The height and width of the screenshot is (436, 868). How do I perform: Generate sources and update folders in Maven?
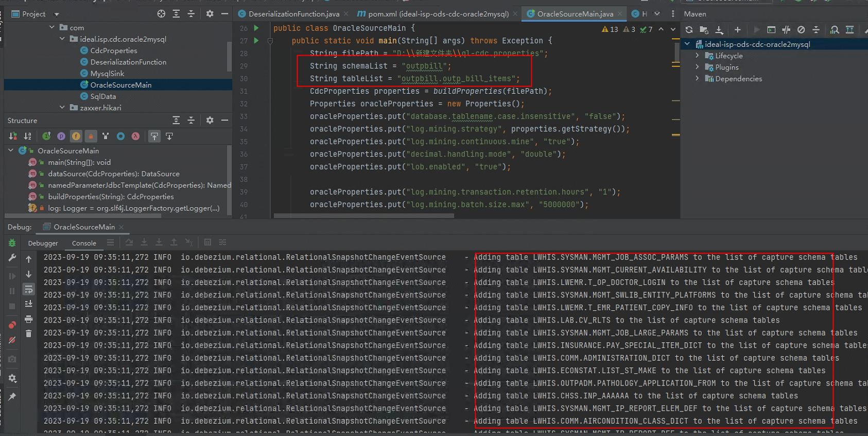[x=704, y=30]
